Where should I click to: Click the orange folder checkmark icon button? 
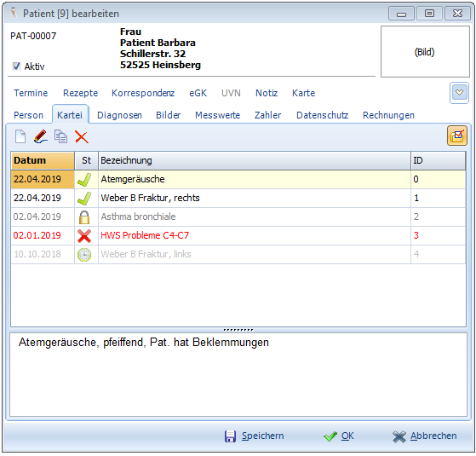coord(457,136)
